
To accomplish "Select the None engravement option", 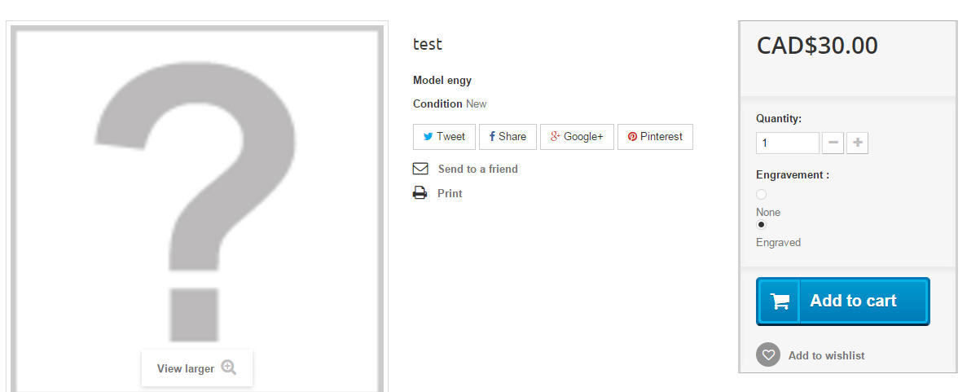I will coord(762,194).
